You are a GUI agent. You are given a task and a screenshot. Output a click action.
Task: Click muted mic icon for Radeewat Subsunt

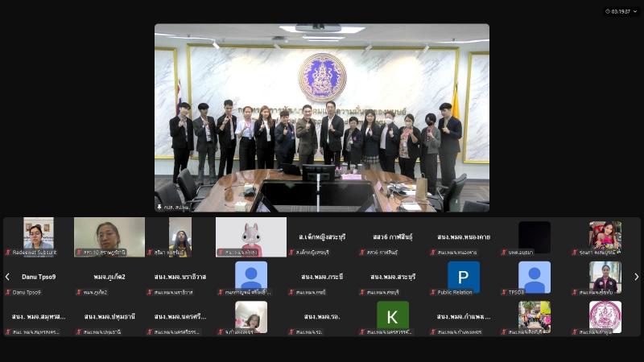8,253
